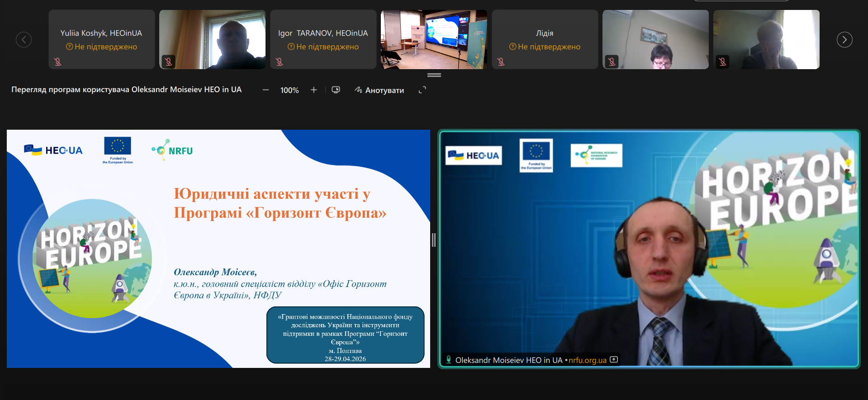Show next participants with right arrow
The width and height of the screenshot is (868, 400).
coord(844,40)
